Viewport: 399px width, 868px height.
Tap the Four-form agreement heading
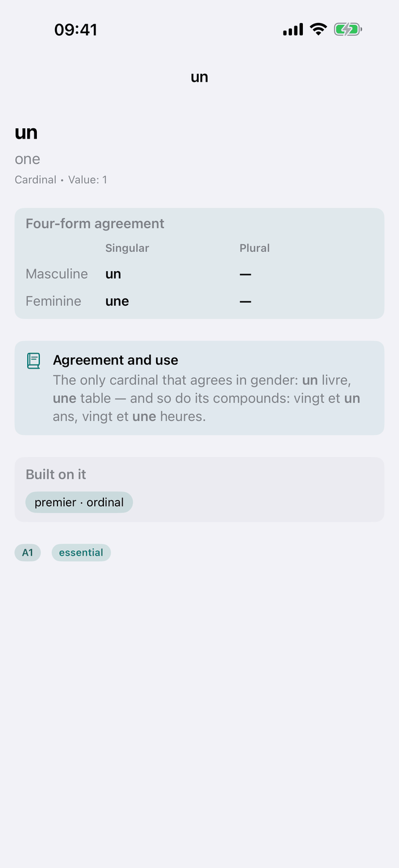tap(95, 223)
